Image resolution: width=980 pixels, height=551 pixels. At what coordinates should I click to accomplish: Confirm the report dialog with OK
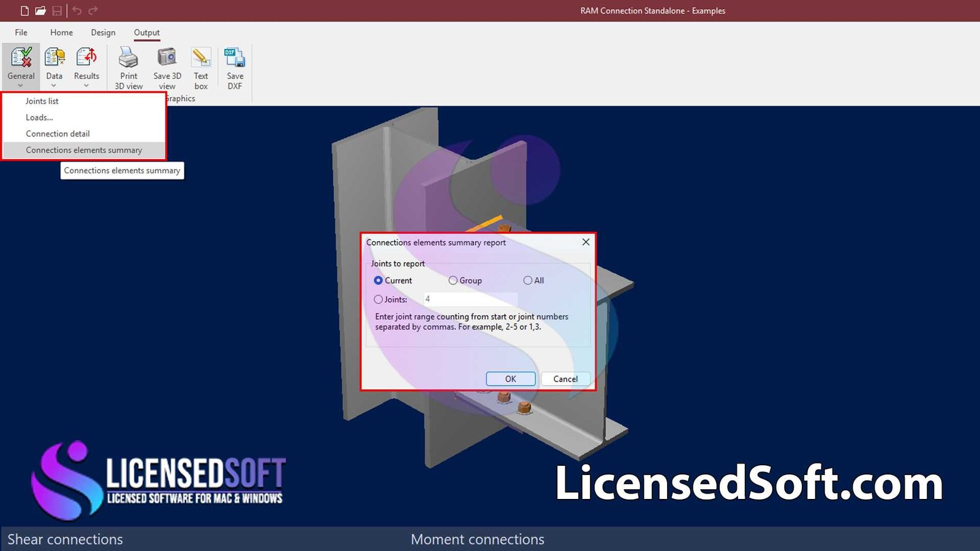pos(511,379)
